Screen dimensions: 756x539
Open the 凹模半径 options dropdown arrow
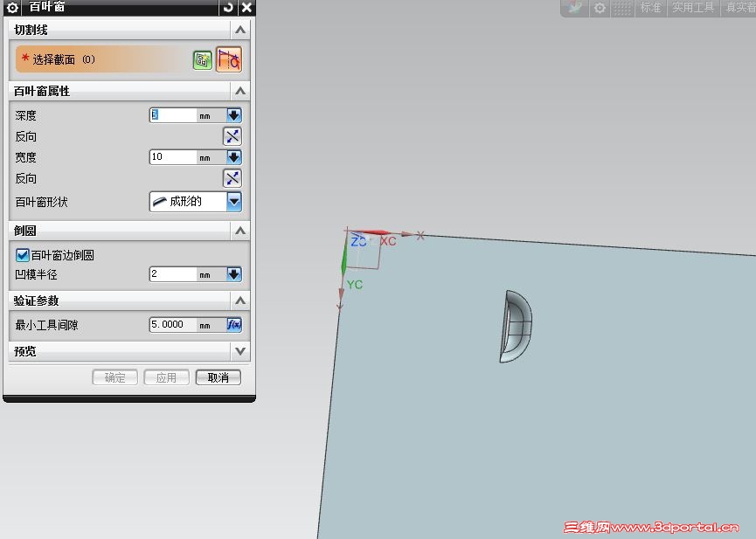(x=234, y=274)
